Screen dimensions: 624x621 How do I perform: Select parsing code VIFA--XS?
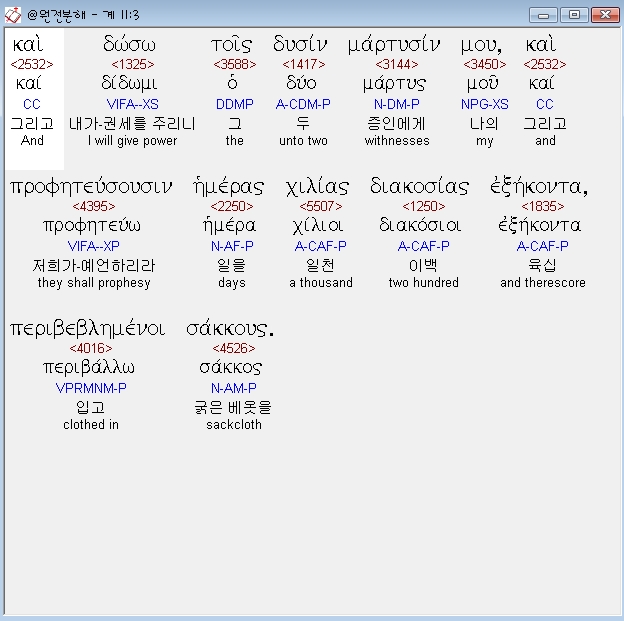(133, 104)
